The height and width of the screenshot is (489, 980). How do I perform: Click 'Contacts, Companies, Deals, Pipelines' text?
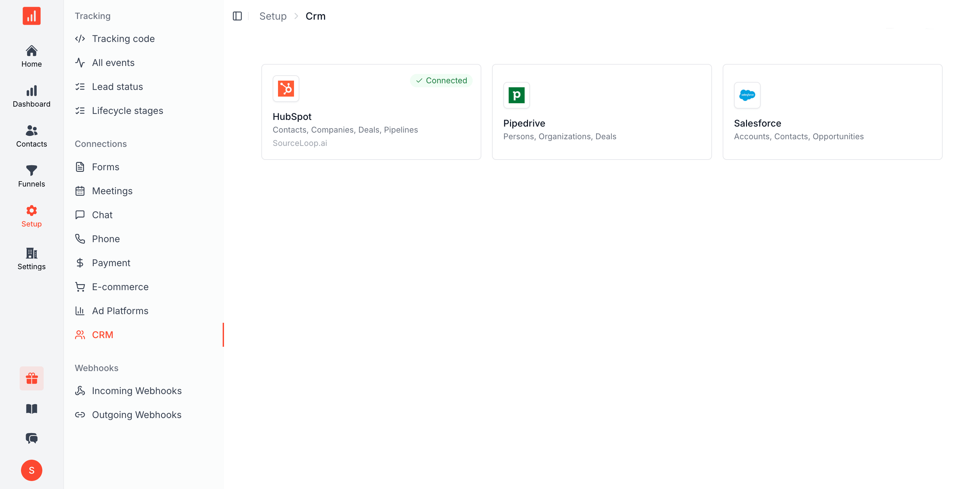[345, 130]
